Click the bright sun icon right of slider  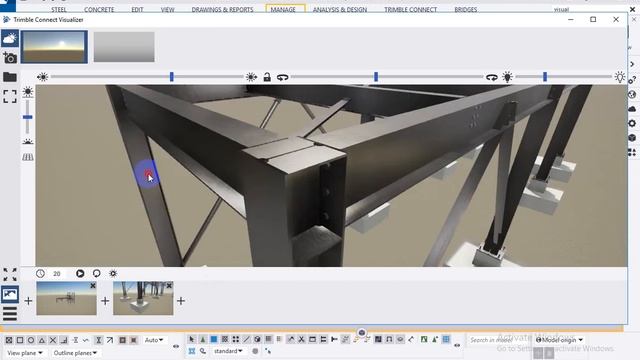point(251,77)
